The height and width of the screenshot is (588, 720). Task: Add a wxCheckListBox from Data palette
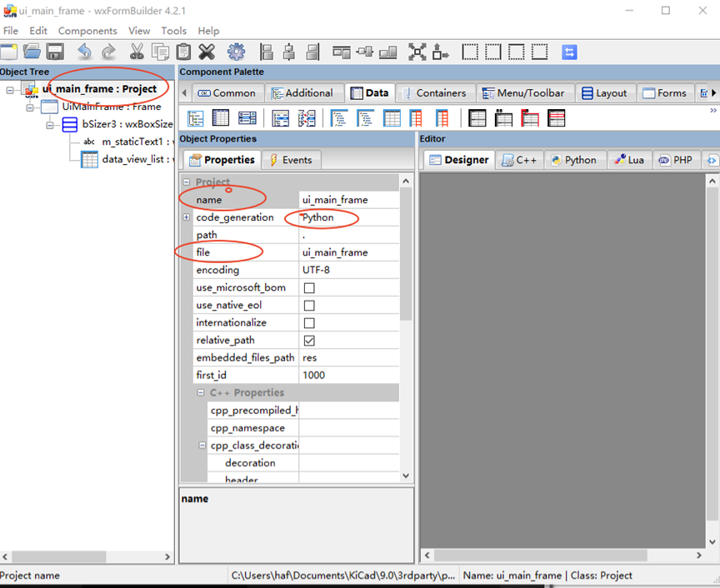pos(247,118)
